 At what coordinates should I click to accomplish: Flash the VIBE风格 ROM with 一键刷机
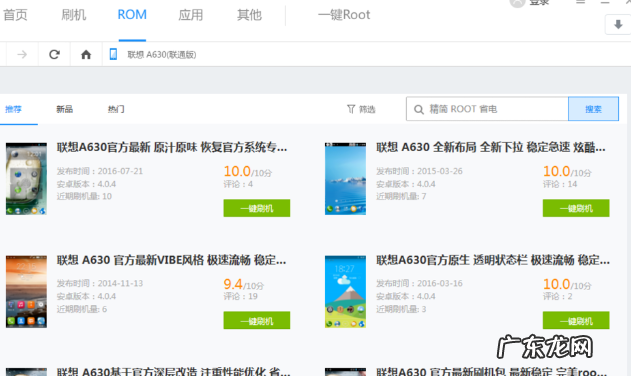[x=257, y=320]
